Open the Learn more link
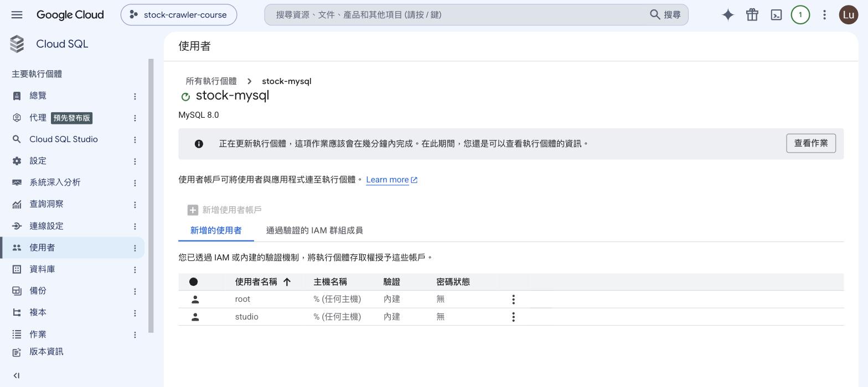Image resolution: width=868 pixels, height=387 pixels. point(392,180)
